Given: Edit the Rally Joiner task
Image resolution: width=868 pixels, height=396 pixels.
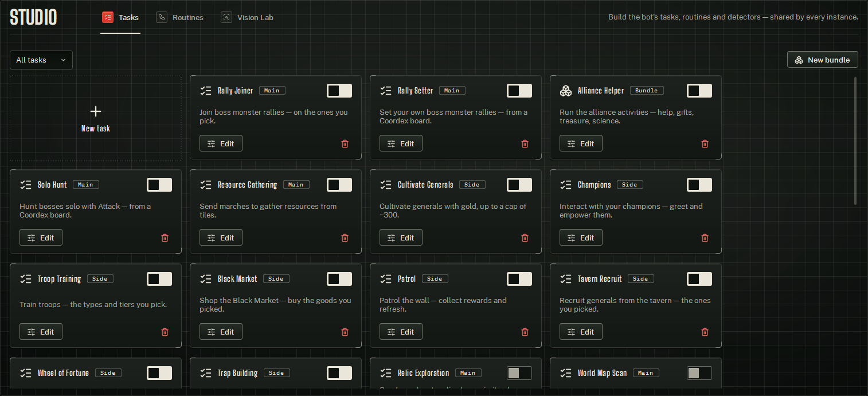Looking at the screenshot, I should 221,143.
